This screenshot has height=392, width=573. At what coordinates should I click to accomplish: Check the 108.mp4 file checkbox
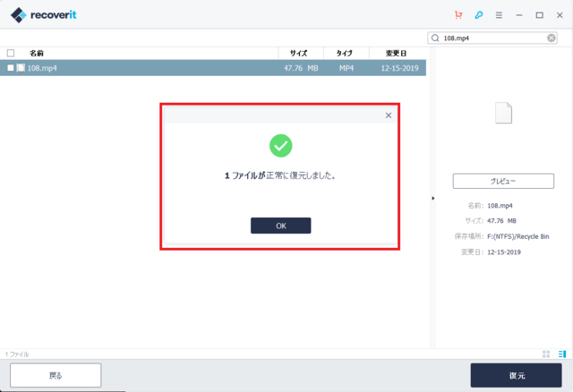pyautogui.click(x=11, y=68)
